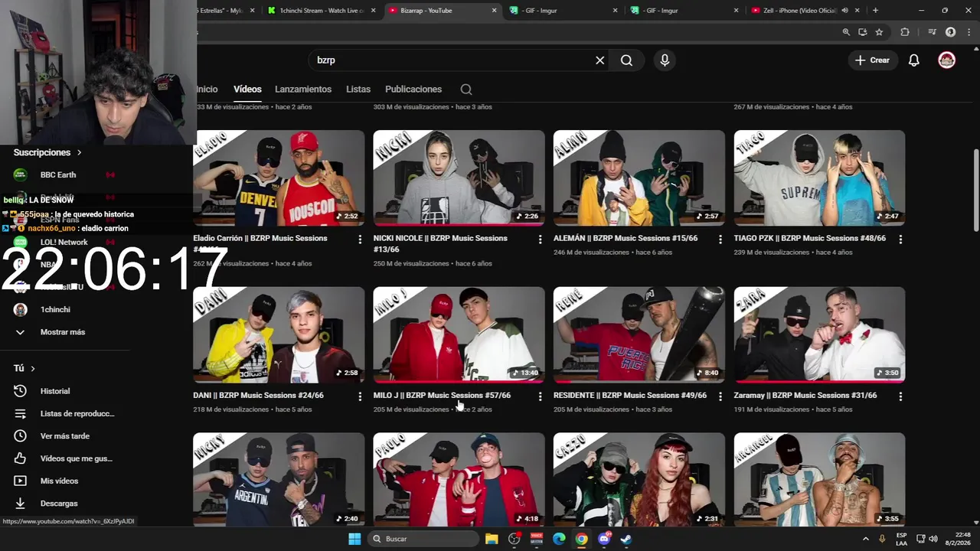
Task: Open Vídeos que me gustan list
Action: pos(77,459)
